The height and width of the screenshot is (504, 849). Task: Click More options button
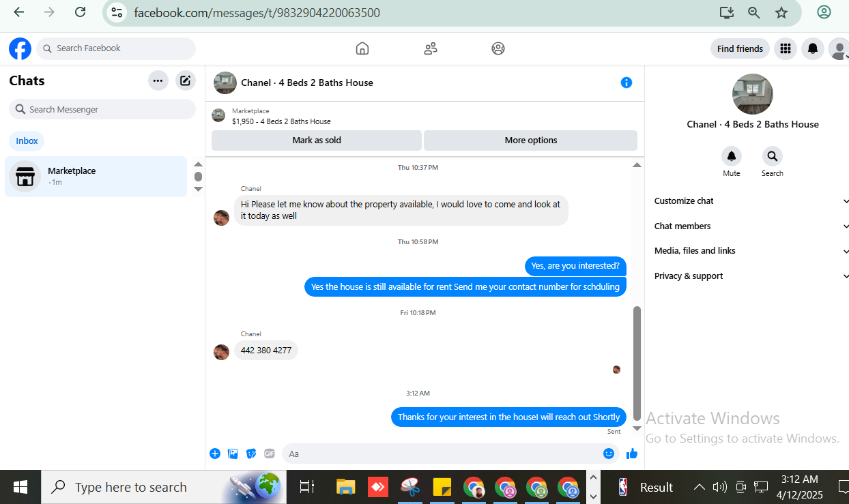[x=531, y=140]
